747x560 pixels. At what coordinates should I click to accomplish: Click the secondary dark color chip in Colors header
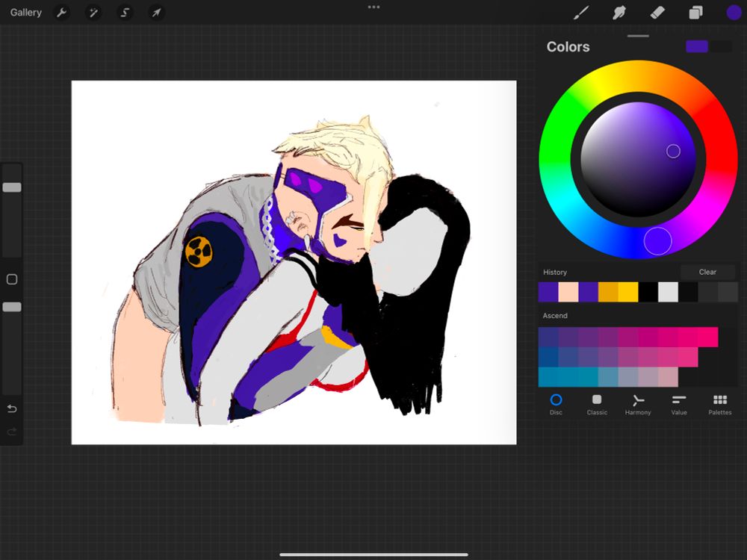(720, 46)
